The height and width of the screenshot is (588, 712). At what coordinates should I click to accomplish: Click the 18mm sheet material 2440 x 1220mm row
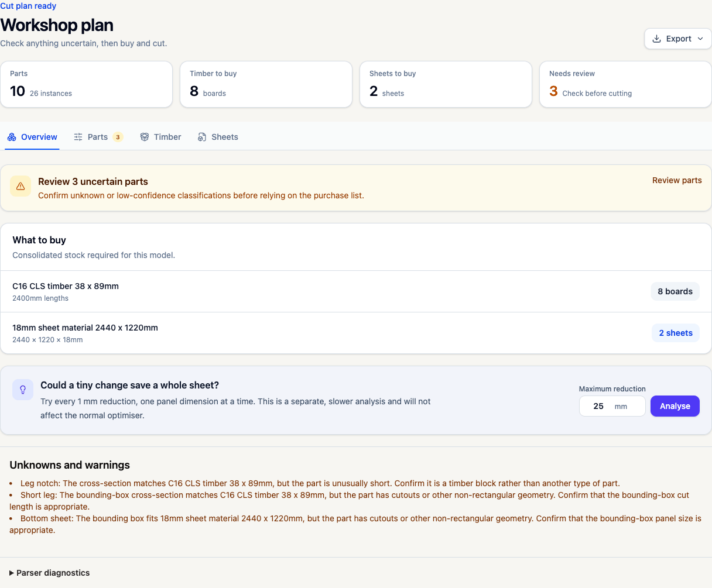pyautogui.click(x=356, y=333)
